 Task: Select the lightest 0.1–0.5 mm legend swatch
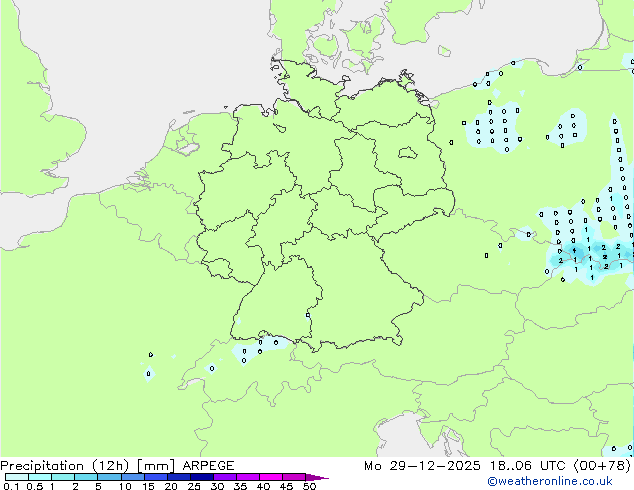17,477
